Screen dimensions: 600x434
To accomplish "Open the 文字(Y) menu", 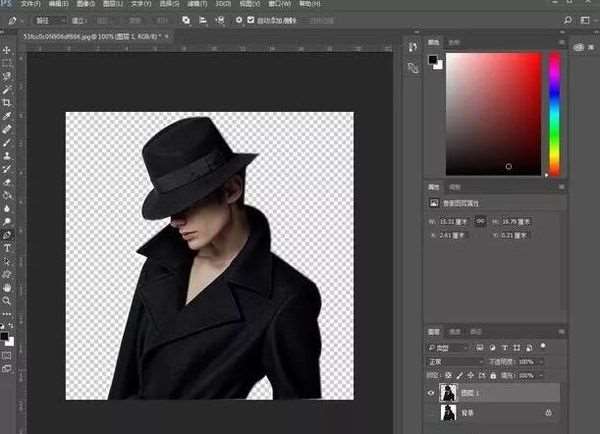I will click(141, 4).
